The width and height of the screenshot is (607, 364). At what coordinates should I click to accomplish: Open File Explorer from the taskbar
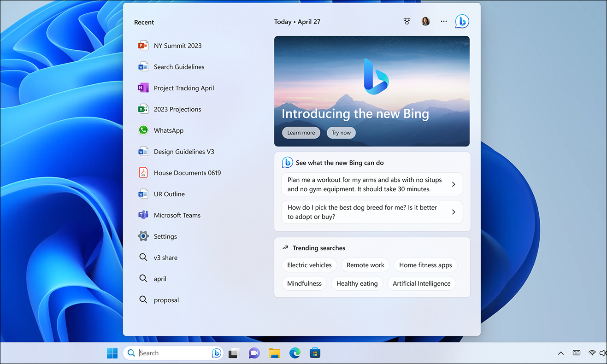275,353
